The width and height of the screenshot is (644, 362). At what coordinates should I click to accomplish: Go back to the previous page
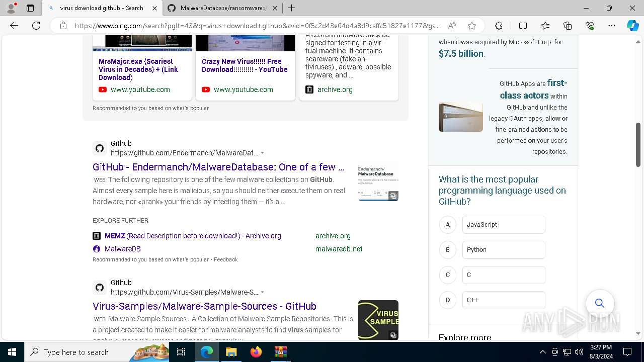pyautogui.click(x=14, y=26)
